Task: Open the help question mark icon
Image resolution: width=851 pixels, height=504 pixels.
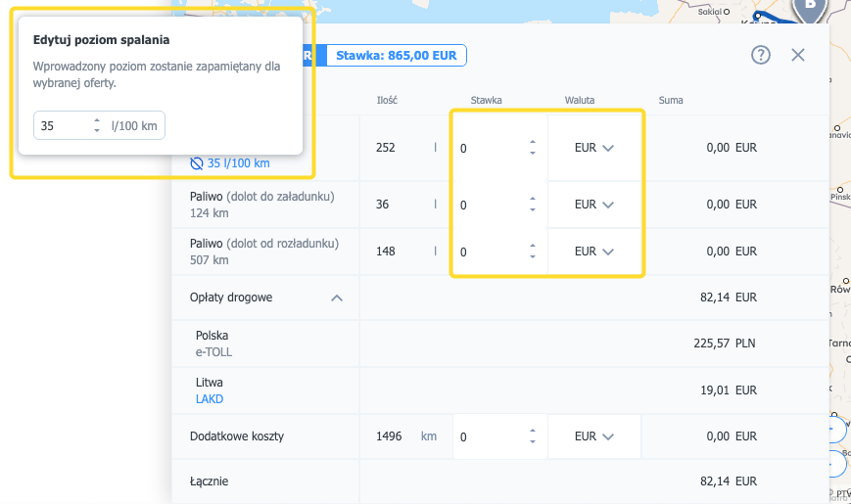Action: (761, 55)
